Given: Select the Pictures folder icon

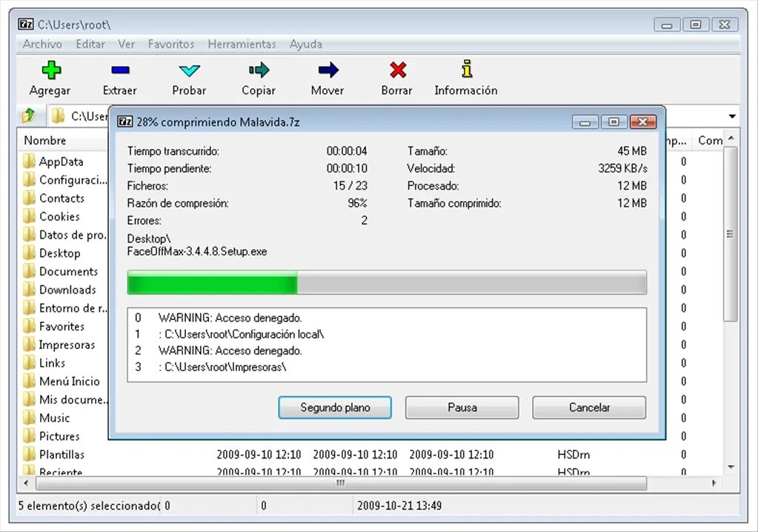Looking at the screenshot, I should point(30,436).
